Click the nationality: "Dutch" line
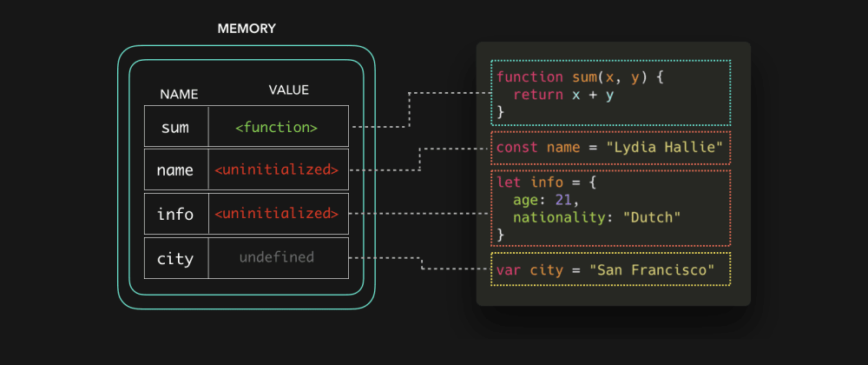Viewport: 868px width, 365px height. pos(597,217)
